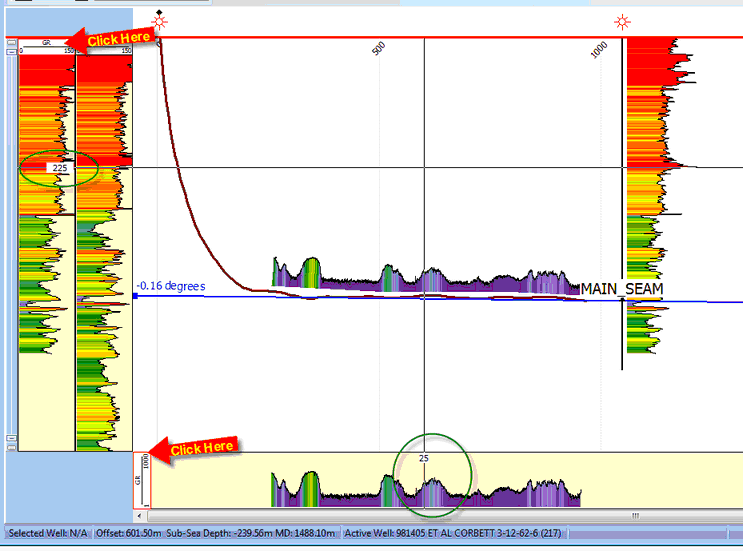Click the horizontal scrollbar left arrow
Image resolution: width=743 pixels, height=551 pixels.
pyautogui.click(x=140, y=516)
